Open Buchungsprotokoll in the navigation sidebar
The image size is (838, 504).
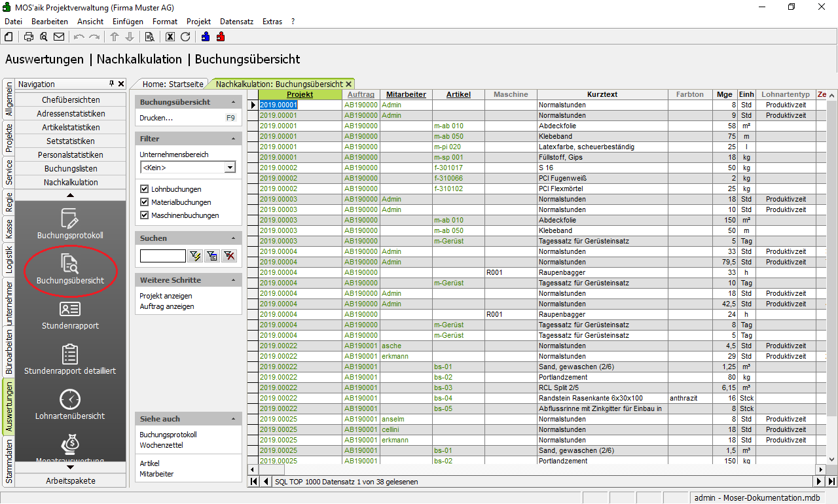click(70, 225)
